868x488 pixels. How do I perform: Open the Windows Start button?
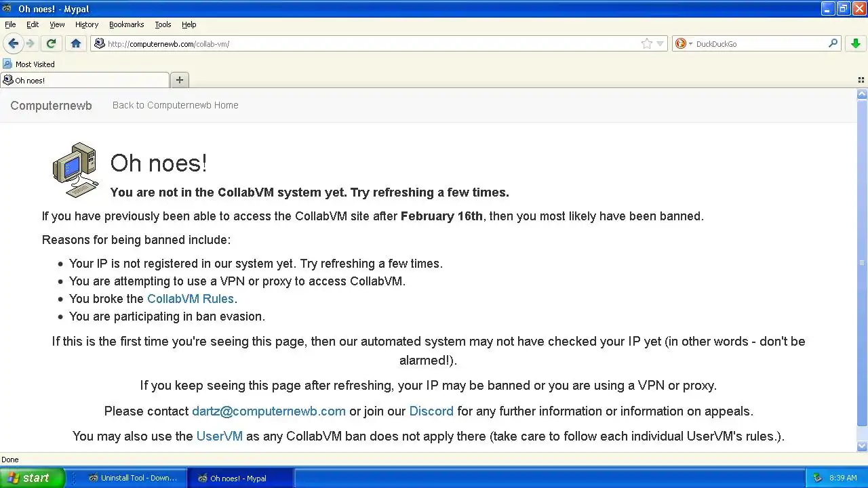[x=32, y=478]
